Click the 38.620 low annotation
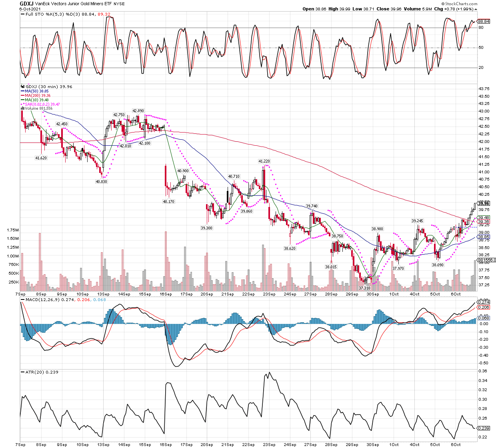The width and height of the screenshot is (496, 448). 290,249
